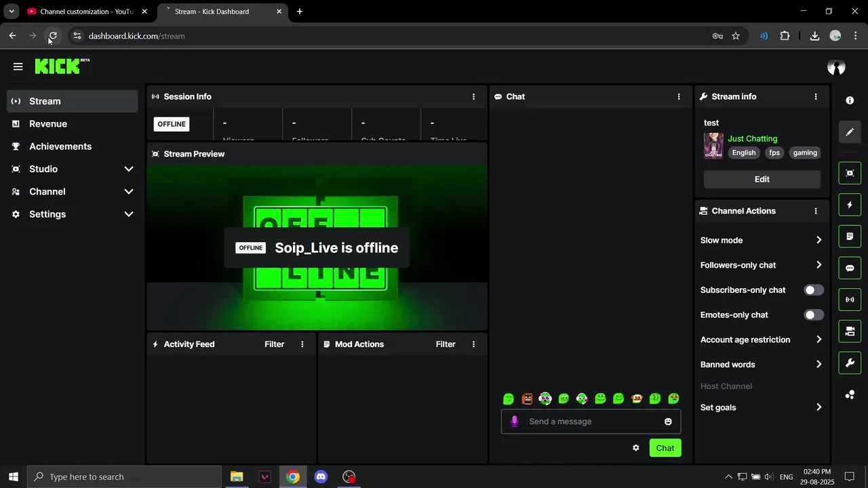This screenshot has height=488, width=868.
Task: Click the Windows Start button
Action: [13, 477]
